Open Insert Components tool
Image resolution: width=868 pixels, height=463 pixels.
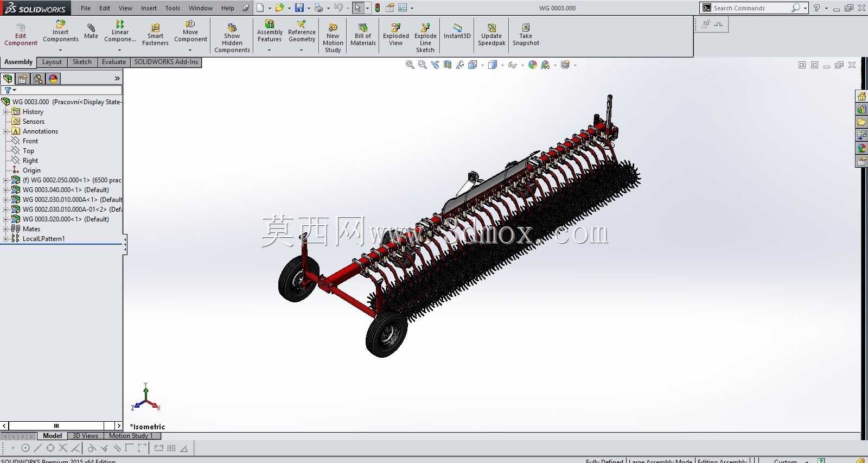(61, 31)
